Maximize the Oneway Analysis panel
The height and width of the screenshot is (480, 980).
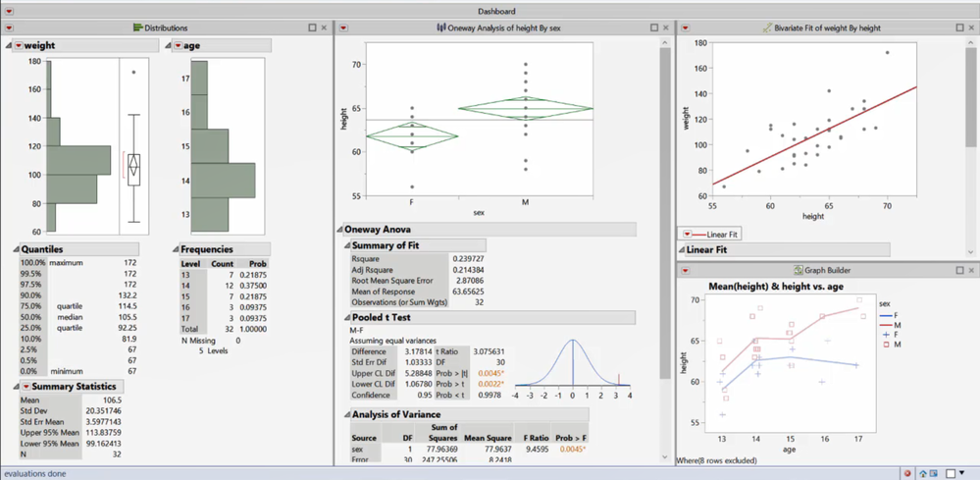[653, 27]
